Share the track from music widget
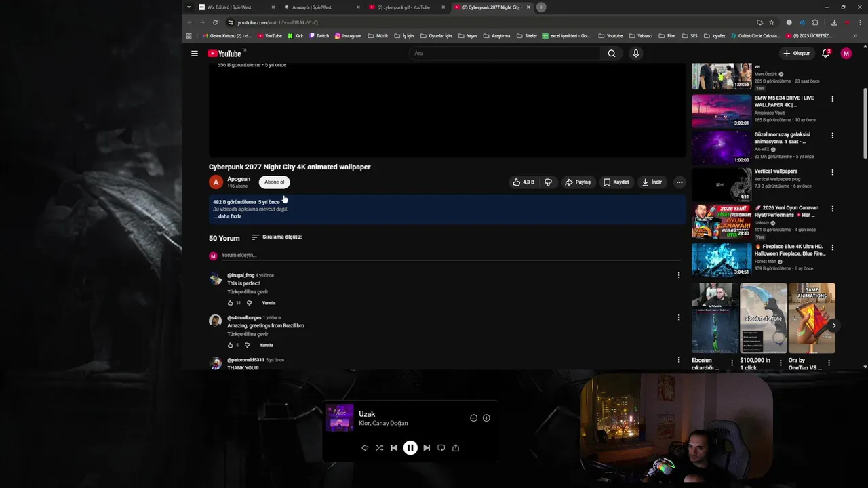 pyautogui.click(x=456, y=448)
